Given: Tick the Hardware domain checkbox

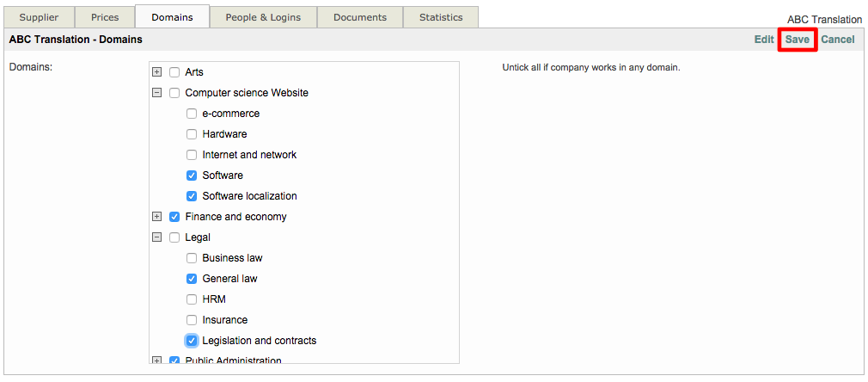Looking at the screenshot, I should pyautogui.click(x=192, y=134).
